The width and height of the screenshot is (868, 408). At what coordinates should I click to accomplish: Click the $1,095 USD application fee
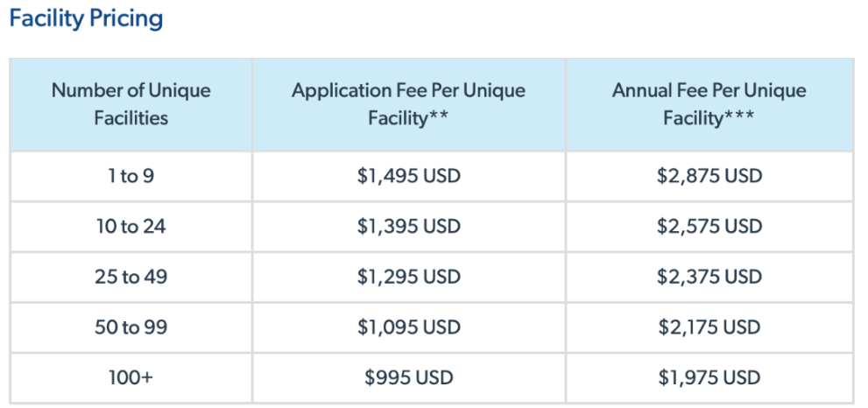408,327
